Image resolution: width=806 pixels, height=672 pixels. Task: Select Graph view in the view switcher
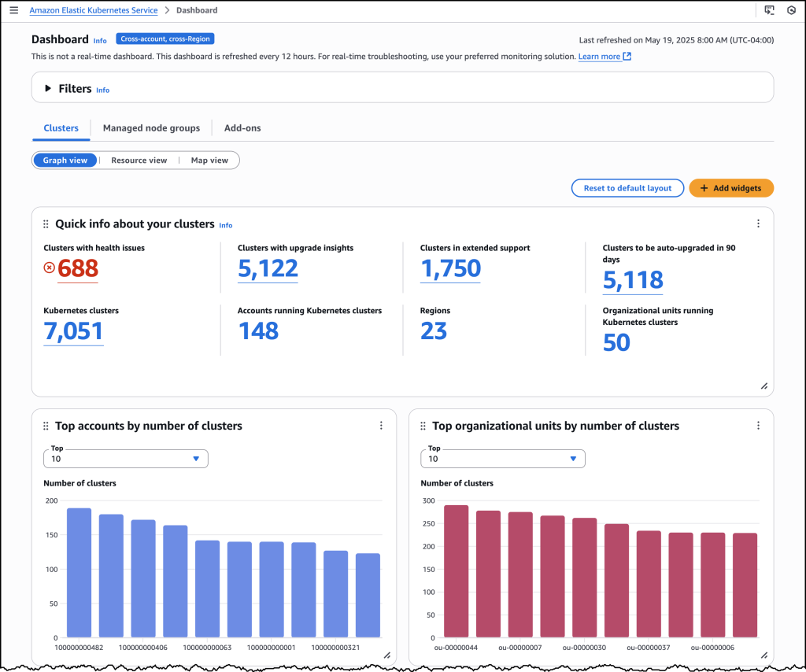pos(65,160)
